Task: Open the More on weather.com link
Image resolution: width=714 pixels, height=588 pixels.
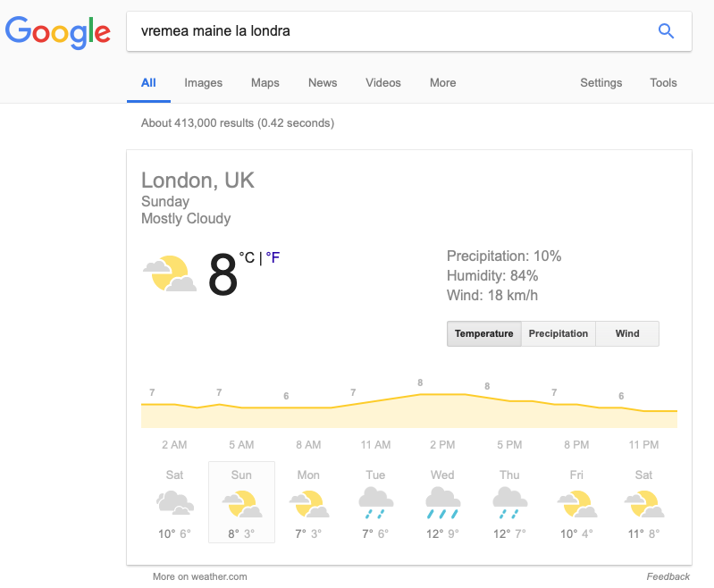Action: click(200, 576)
